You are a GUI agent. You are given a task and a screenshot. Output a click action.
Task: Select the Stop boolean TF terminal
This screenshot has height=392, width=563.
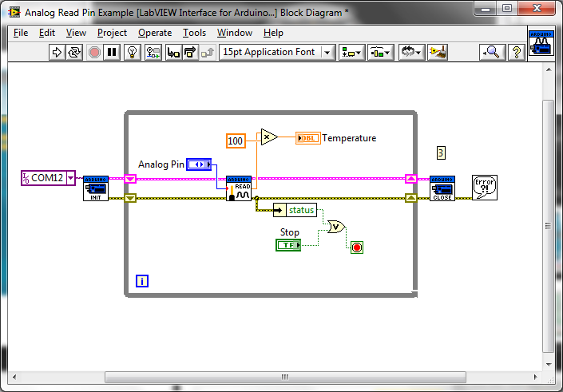point(288,245)
